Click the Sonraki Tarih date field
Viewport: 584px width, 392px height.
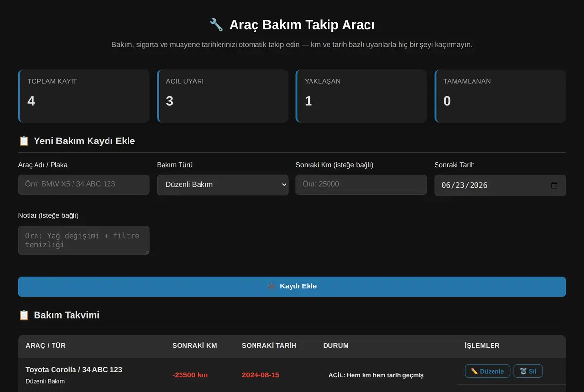pos(500,185)
